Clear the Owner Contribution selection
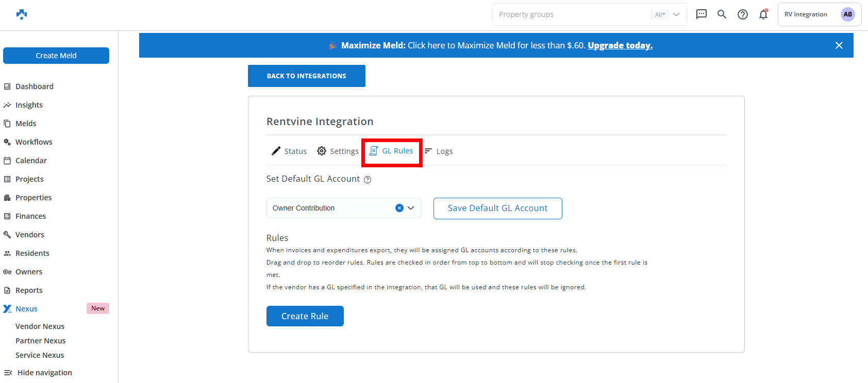The image size is (868, 383). (399, 208)
